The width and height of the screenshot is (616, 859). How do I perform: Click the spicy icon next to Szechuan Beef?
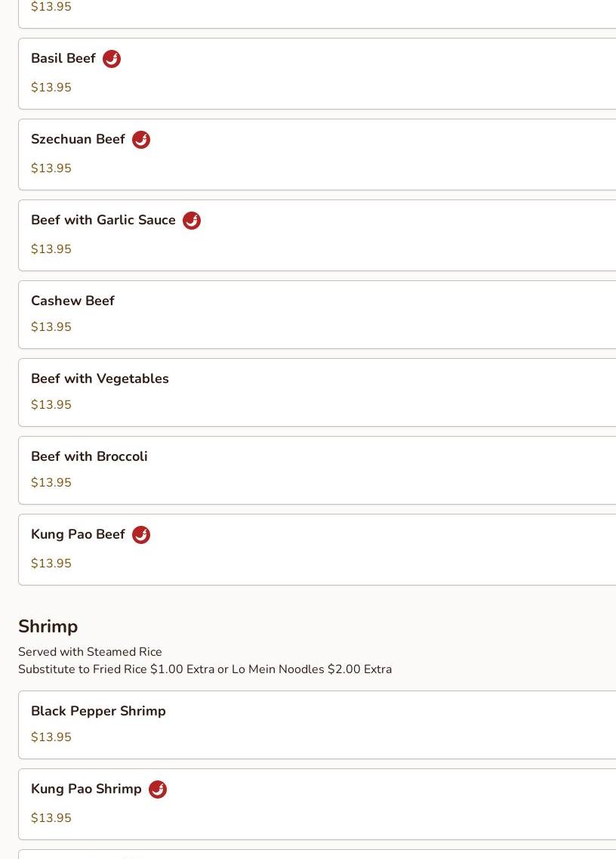[141, 140]
